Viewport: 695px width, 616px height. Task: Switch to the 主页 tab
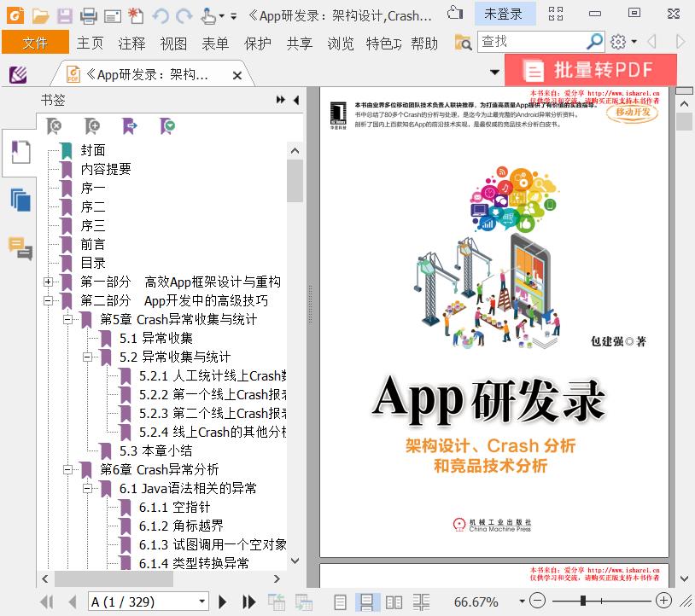click(x=90, y=43)
